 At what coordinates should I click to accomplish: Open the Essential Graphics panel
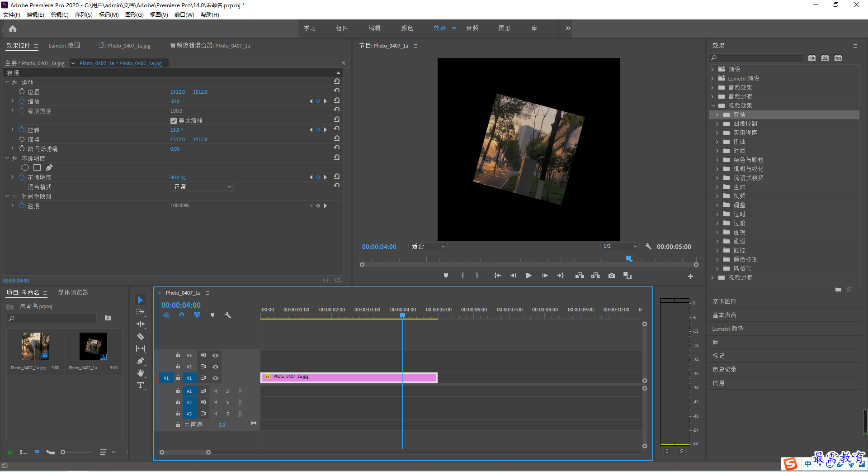point(724,301)
